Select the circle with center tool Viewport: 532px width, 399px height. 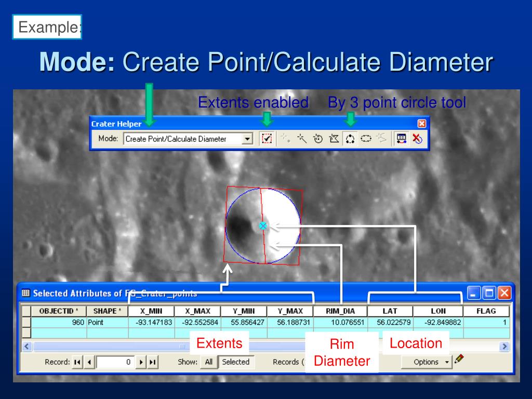[x=318, y=138]
